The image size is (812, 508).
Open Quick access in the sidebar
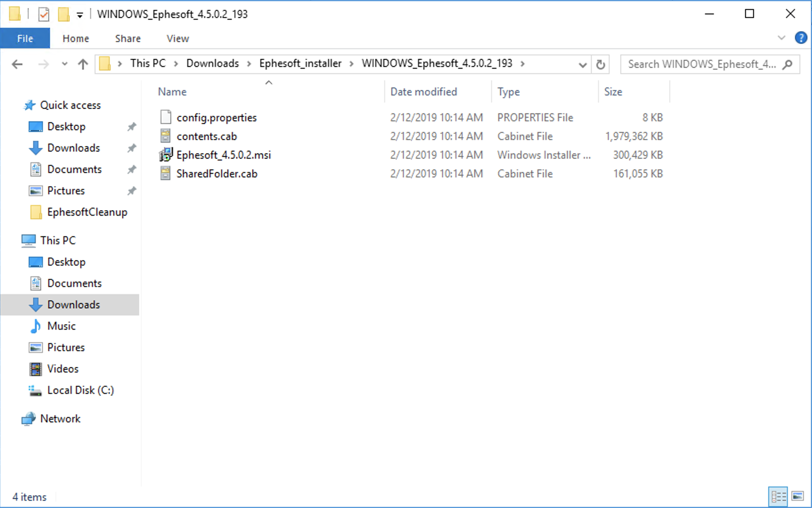pyautogui.click(x=70, y=105)
